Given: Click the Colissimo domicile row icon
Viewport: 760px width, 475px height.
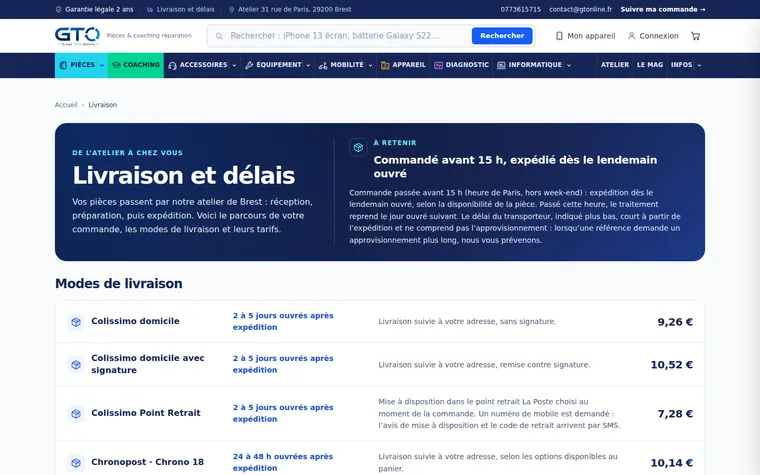Looking at the screenshot, I should [76, 321].
